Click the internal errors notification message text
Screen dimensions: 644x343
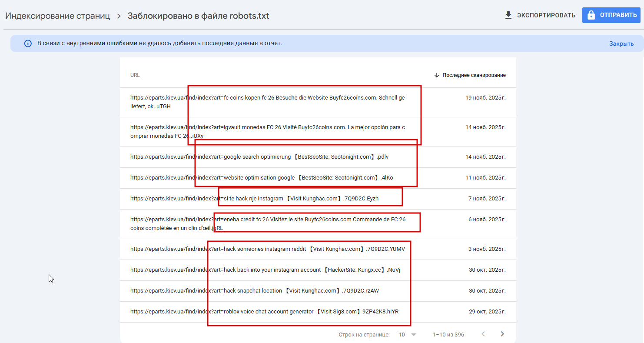[x=159, y=43]
